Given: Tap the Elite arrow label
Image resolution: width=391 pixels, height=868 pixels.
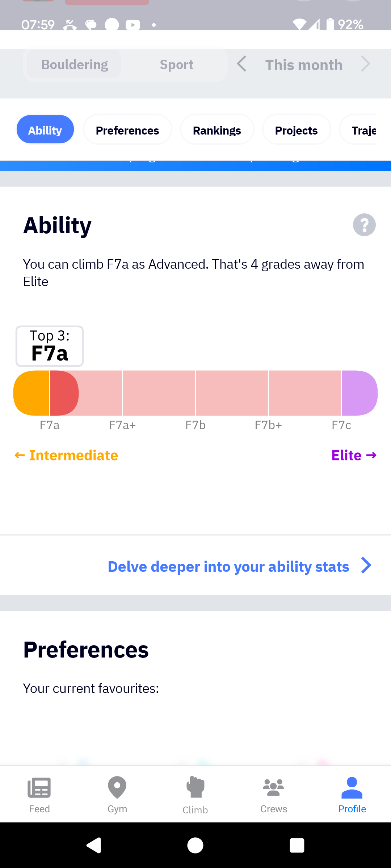Looking at the screenshot, I should coord(354,455).
